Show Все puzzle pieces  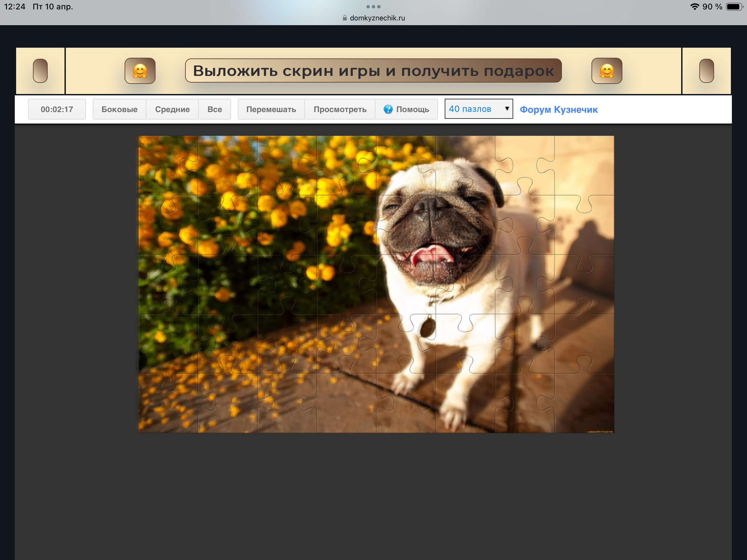[214, 109]
